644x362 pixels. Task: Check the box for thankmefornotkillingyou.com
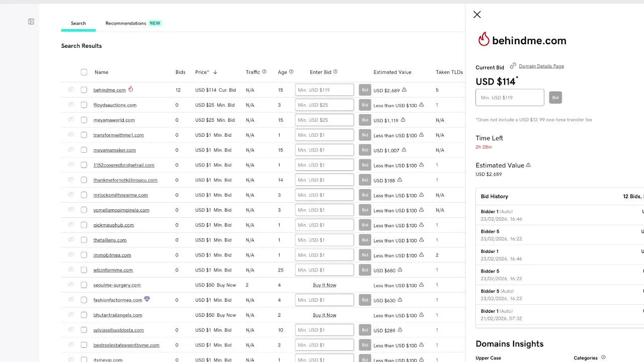[84, 180]
